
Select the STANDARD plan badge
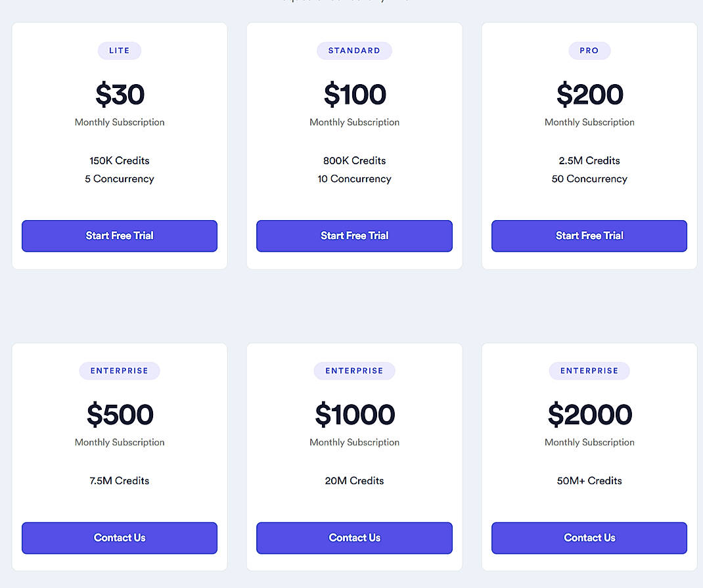coord(354,51)
